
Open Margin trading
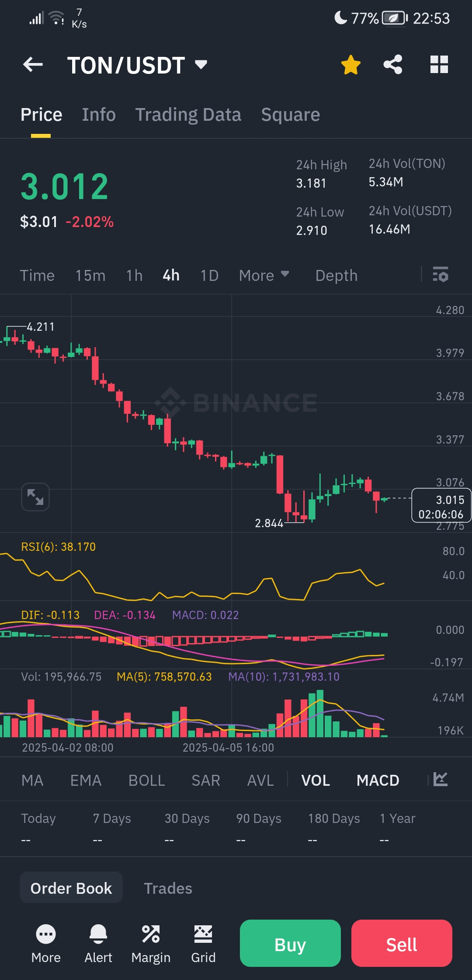151,944
